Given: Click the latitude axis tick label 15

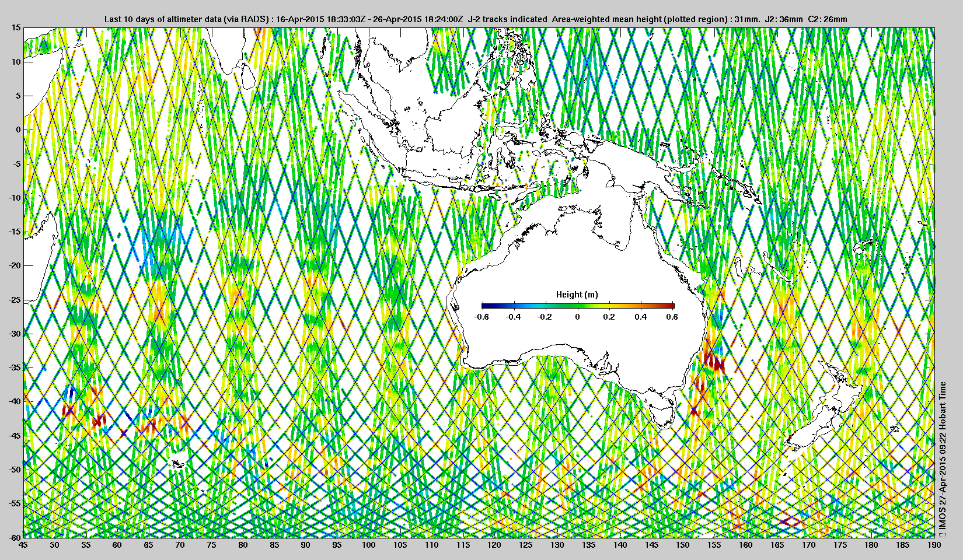Looking at the screenshot, I should pos(16,28).
